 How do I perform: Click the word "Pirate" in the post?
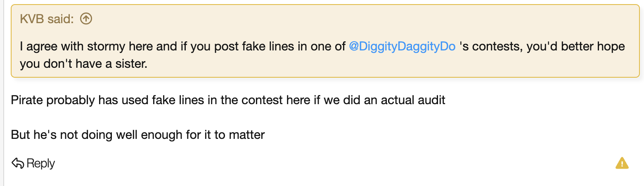(x=27, y=100)
